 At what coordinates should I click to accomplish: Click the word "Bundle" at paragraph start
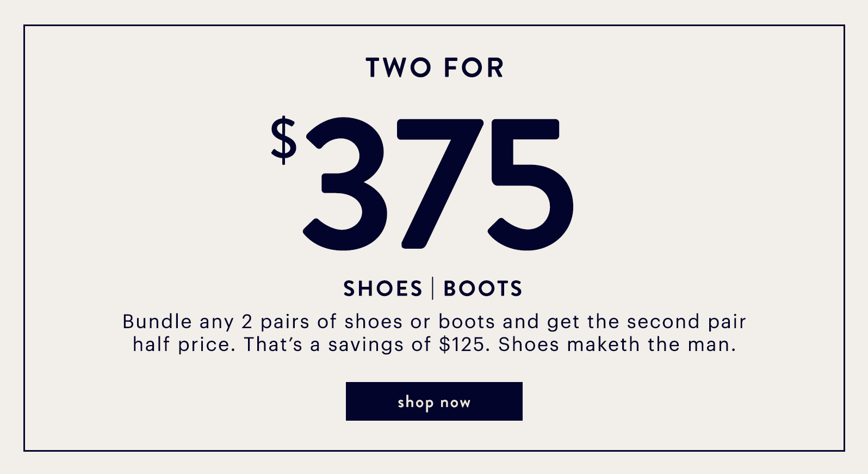point(157,322)
